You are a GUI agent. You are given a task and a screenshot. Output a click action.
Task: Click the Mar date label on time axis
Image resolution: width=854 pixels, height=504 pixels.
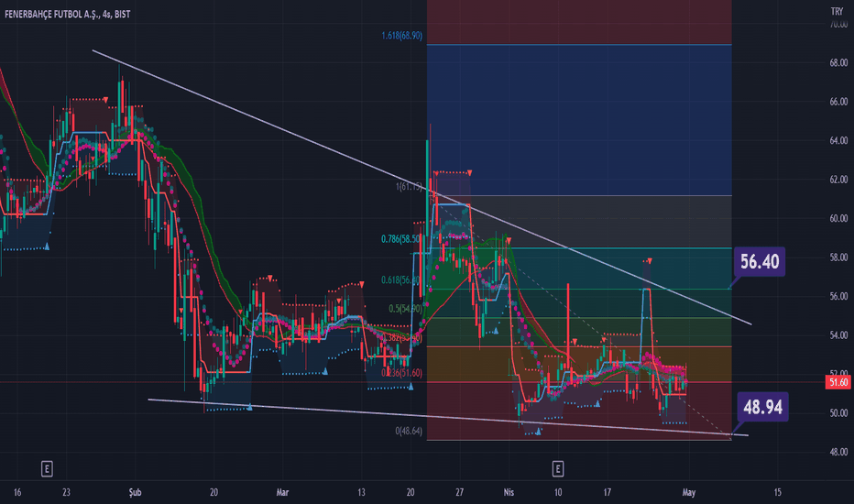[x=282, y=493]
